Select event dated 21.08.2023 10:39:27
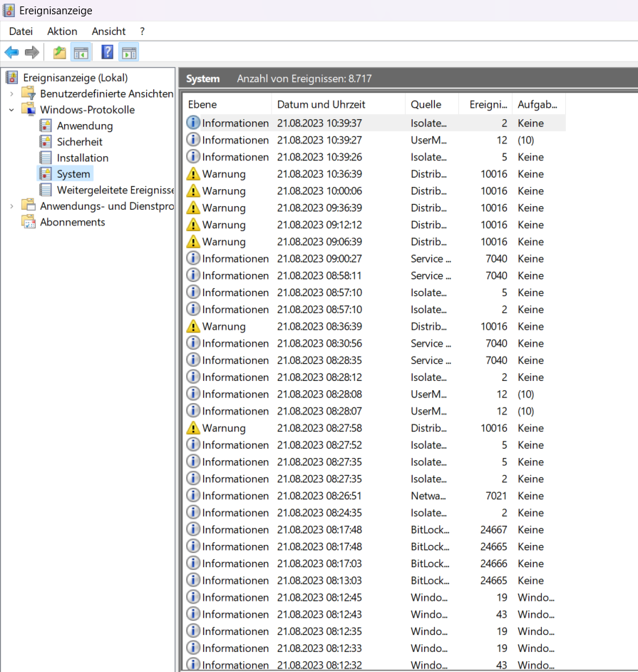This screenshot has height=672, width=638. (x=375, y=140)
